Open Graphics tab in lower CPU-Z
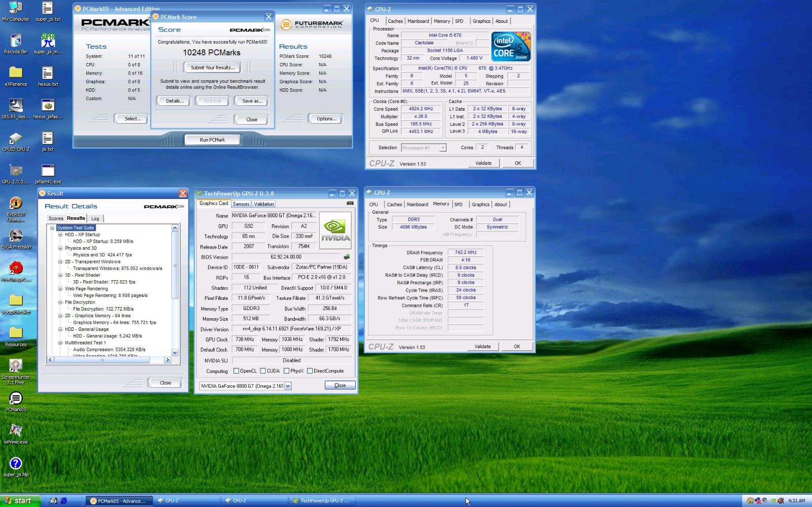812x507 pixels. click(481, 205)
